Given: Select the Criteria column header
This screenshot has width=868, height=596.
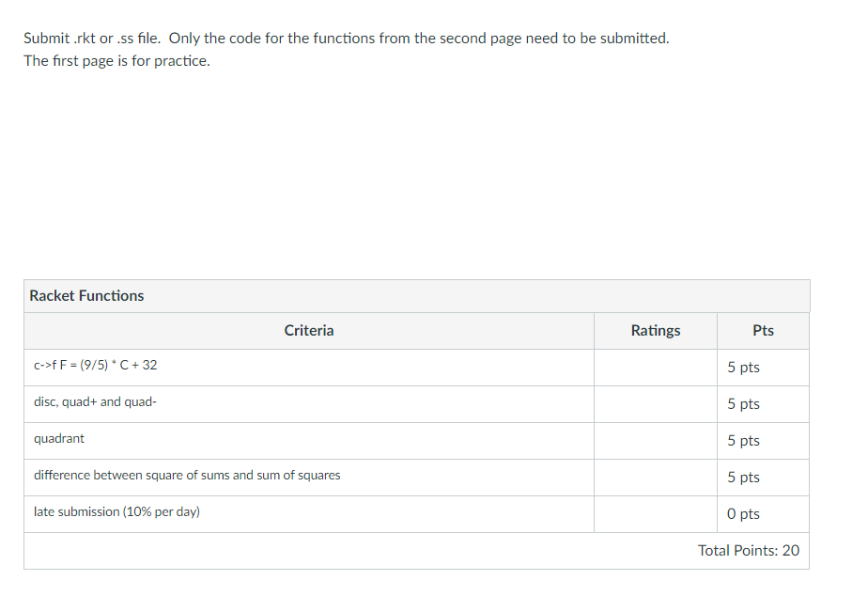Looking at the screenshot, I should (x=309, y=330).
